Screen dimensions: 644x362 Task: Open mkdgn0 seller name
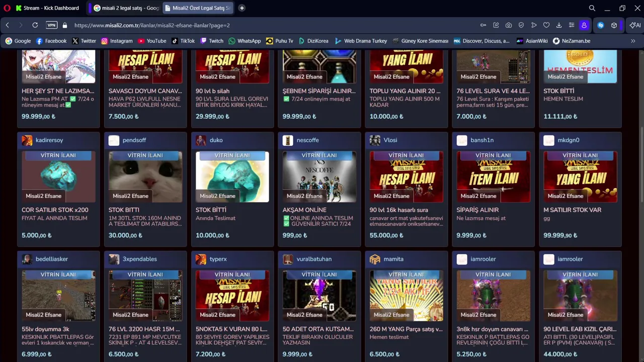click(x=569, y=140)
